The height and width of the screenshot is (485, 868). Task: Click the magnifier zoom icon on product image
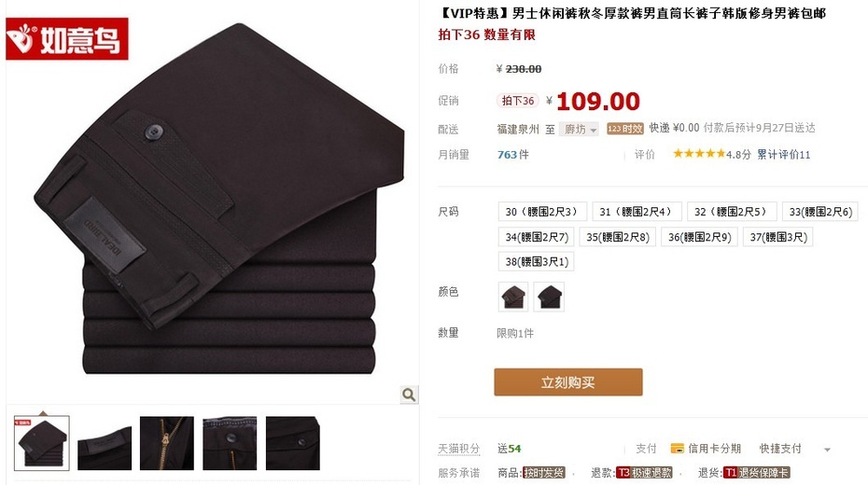[409, 395]
